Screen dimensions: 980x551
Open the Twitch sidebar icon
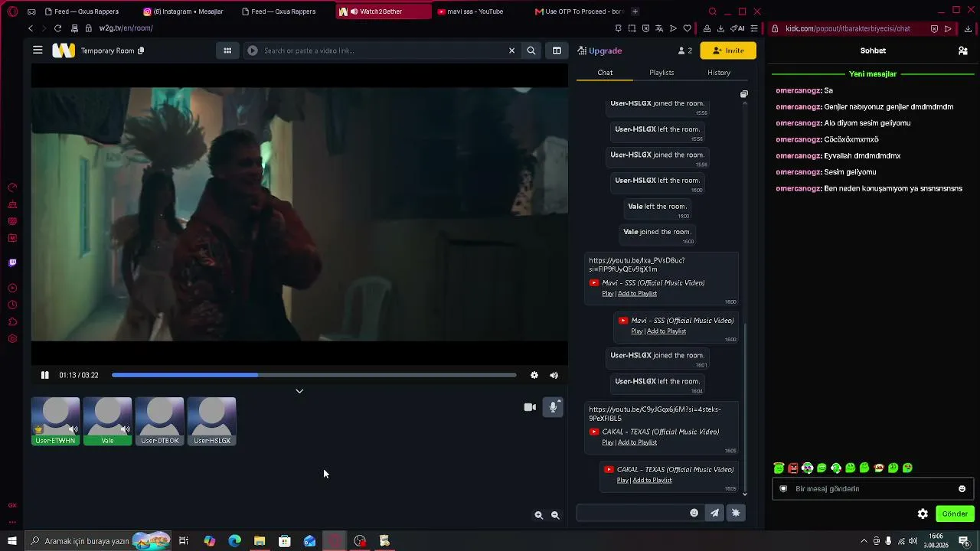[12, 263]
